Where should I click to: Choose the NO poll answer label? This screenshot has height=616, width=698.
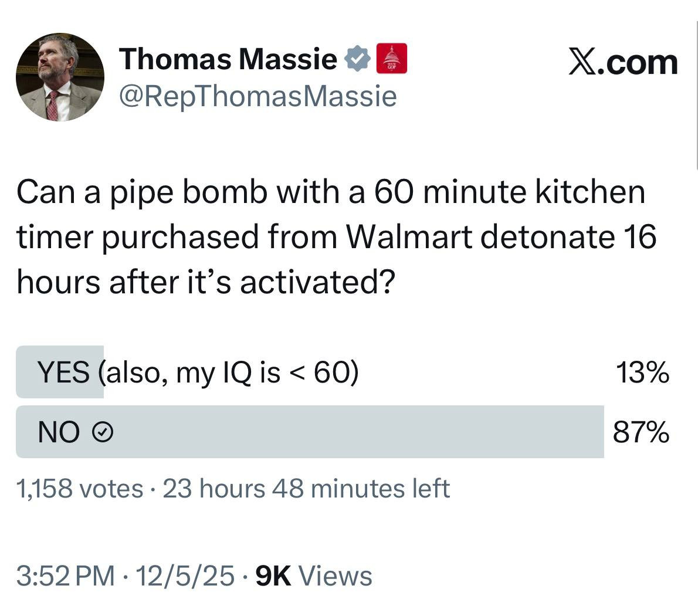pyautogui.click(x=59, y=433)
